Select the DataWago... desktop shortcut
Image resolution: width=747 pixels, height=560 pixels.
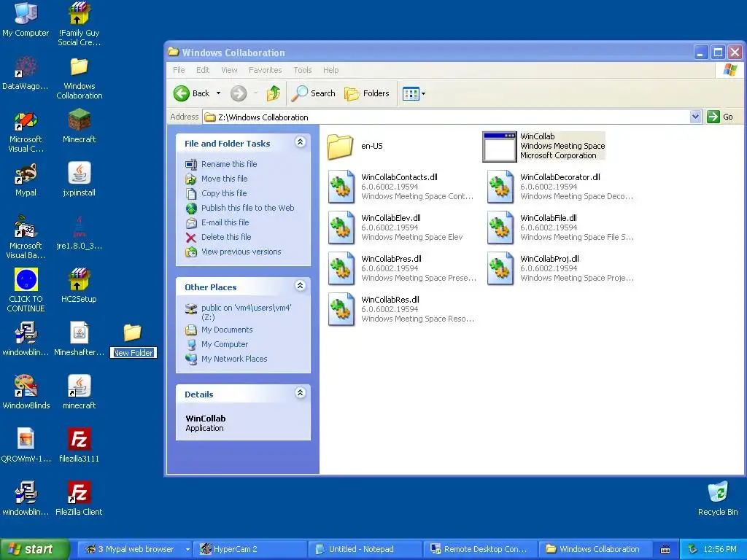[x=26, y=67]
